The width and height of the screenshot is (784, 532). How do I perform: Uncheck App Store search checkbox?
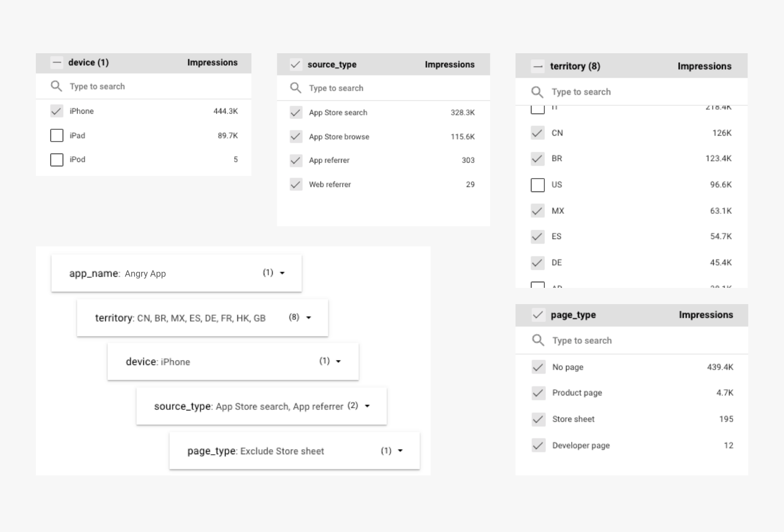coord(296,113)
